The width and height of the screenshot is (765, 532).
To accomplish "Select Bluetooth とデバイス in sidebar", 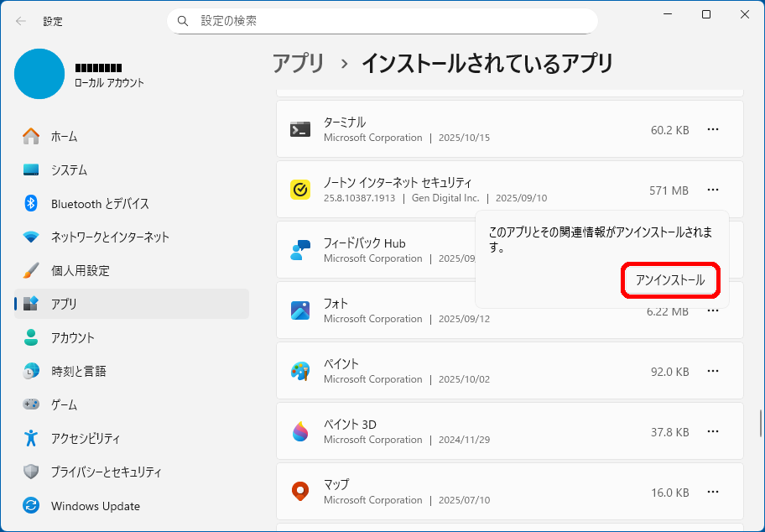I will coord(100,204).
